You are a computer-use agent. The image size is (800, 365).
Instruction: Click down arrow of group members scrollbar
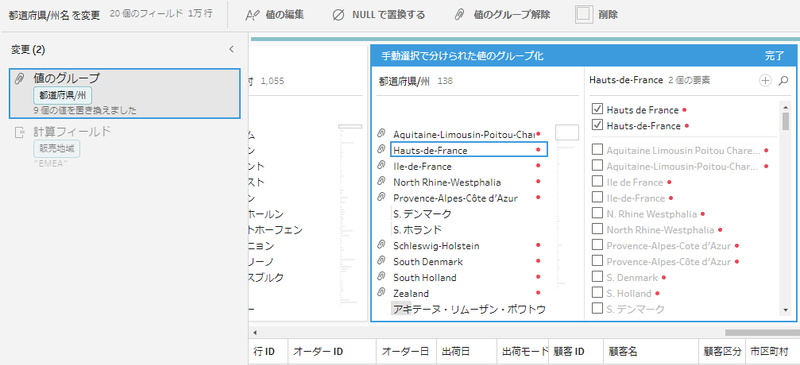coord(785,310)
